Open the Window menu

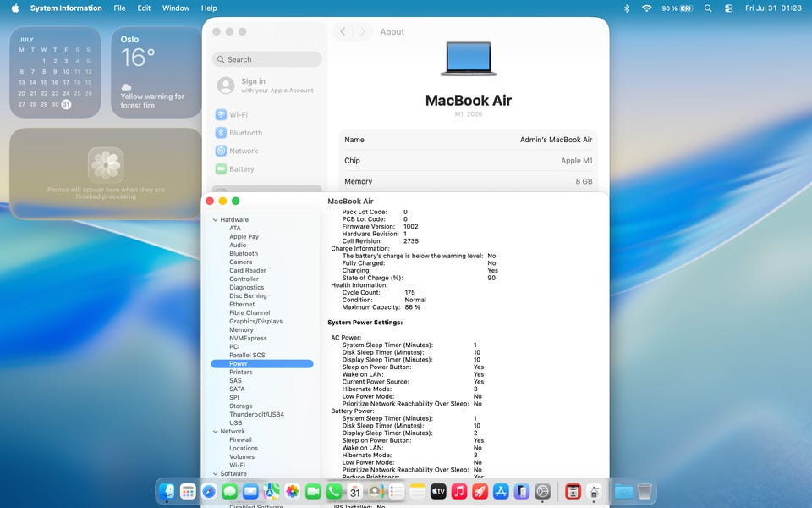pos(176,8)
